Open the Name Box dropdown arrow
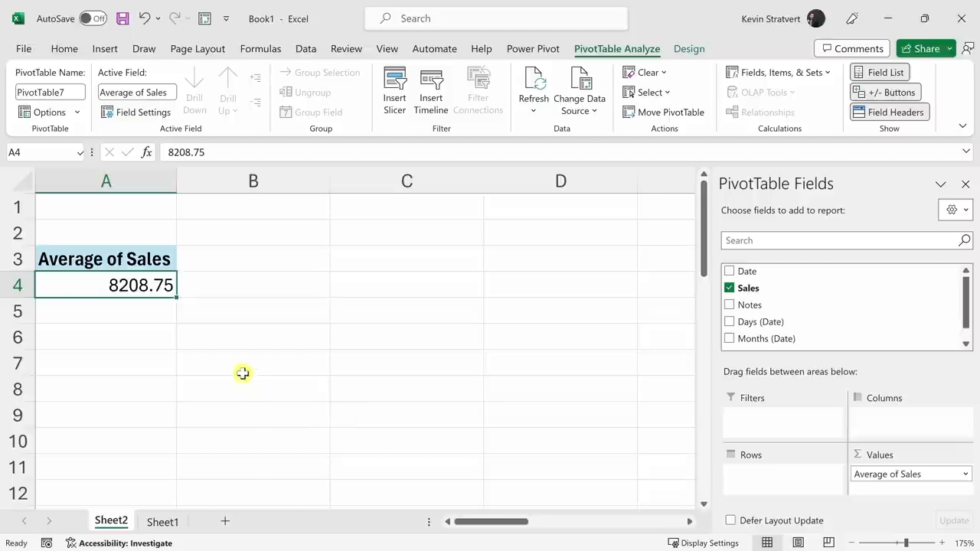The image size is (980, 551). tap(80, 152)
